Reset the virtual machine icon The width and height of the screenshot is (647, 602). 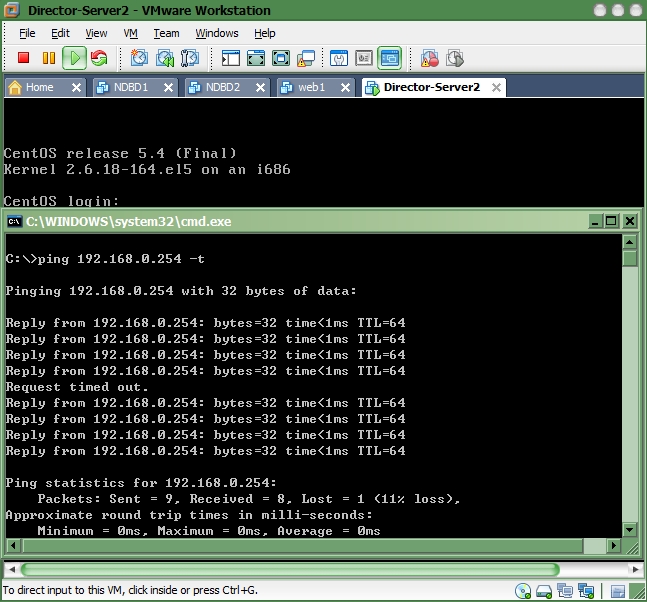99,58
